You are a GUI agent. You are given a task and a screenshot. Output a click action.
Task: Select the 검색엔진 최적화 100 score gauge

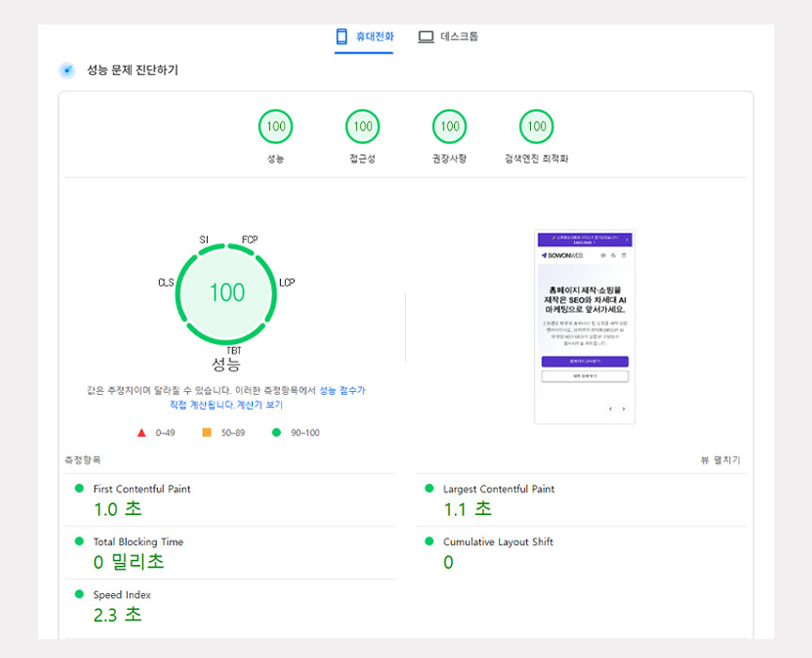pyautogui.click(x=537, y=126)
